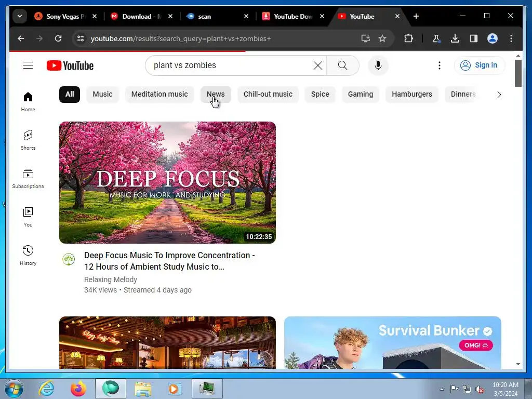
Task: View site information icon in address bar
Action: pos(81,38)
